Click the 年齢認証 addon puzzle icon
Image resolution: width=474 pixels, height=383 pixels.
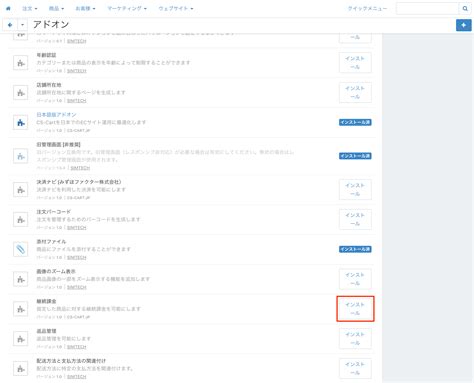(x=21, y=63)
